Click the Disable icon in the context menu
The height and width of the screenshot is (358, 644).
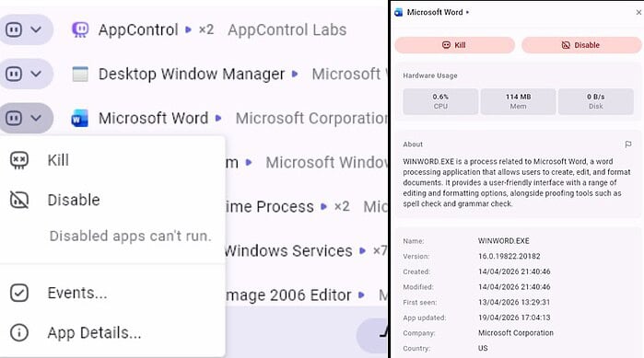pyautogui.click(x=19, y=200)
